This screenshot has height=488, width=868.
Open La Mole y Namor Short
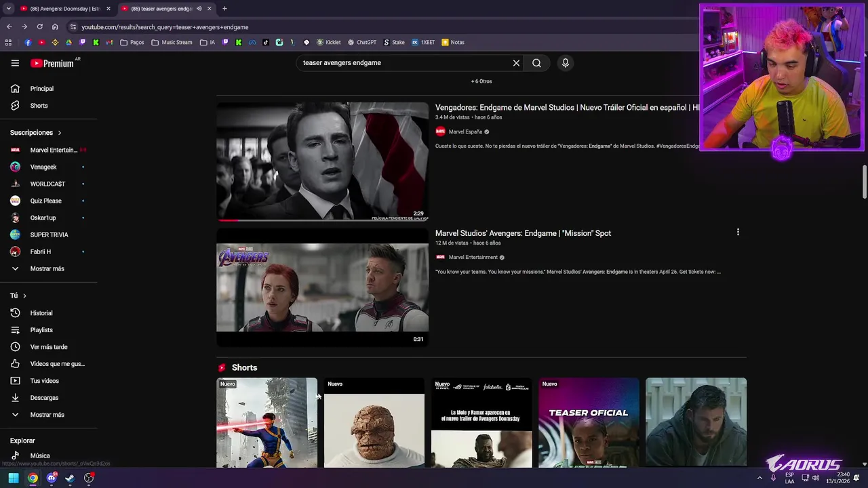[x=481, y=423]
